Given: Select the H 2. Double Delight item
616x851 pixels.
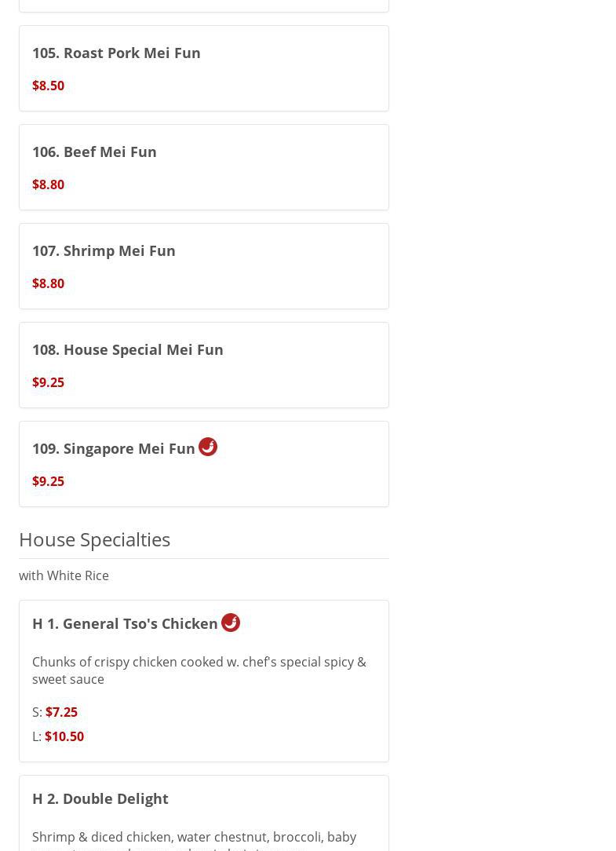Looking at the screenshot, I should click(x=100, y=798).
